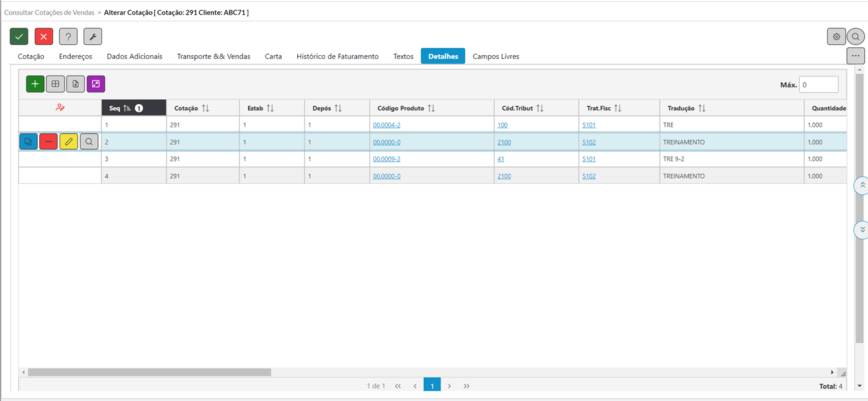868x401 pixels.
Task: Edit row 2 using yellow pencil icon
Action: 69,142
